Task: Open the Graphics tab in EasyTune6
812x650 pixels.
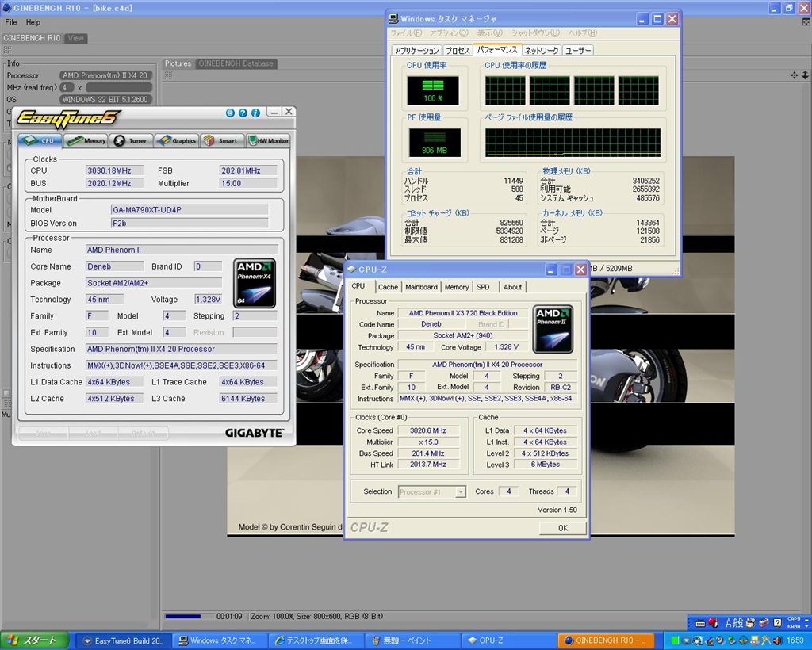Action: (177, 140)
